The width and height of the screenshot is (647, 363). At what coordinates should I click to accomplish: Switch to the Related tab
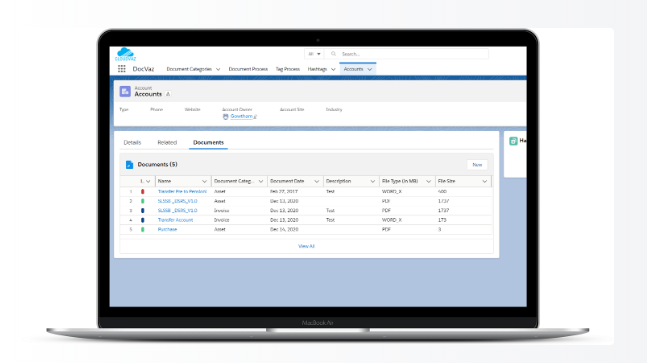(167, 142)
